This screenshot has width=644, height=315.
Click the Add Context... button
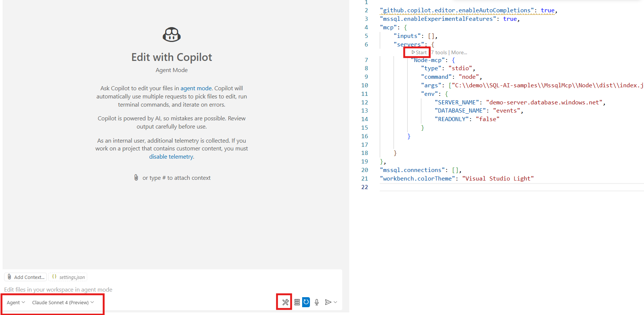26,277
